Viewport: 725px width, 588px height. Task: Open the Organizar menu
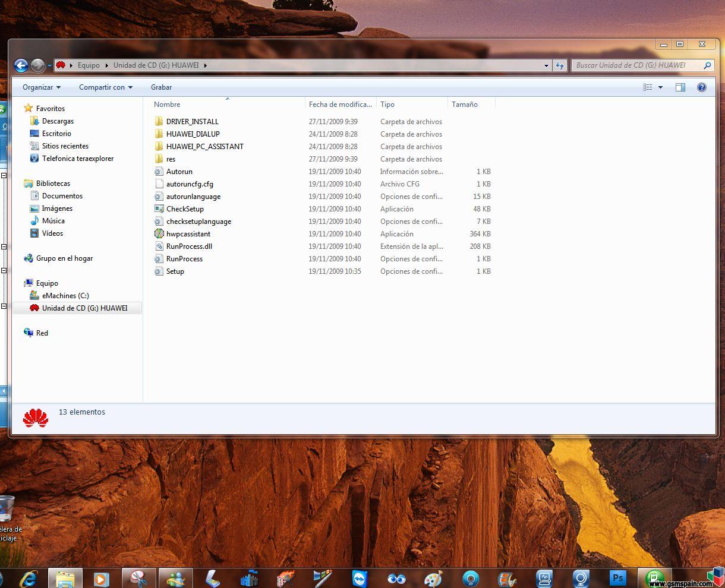tap(42, 87)
